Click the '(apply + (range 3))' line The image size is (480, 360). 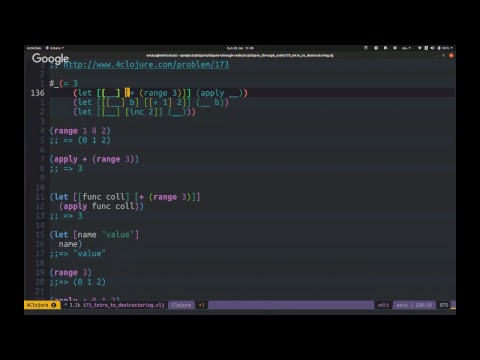tap(94, 159)
